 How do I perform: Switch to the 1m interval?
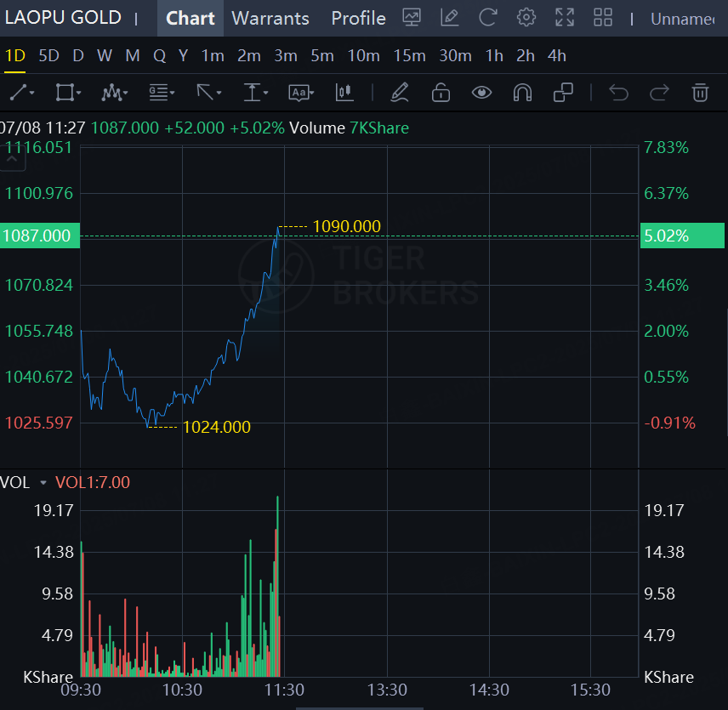coord(213,55)
